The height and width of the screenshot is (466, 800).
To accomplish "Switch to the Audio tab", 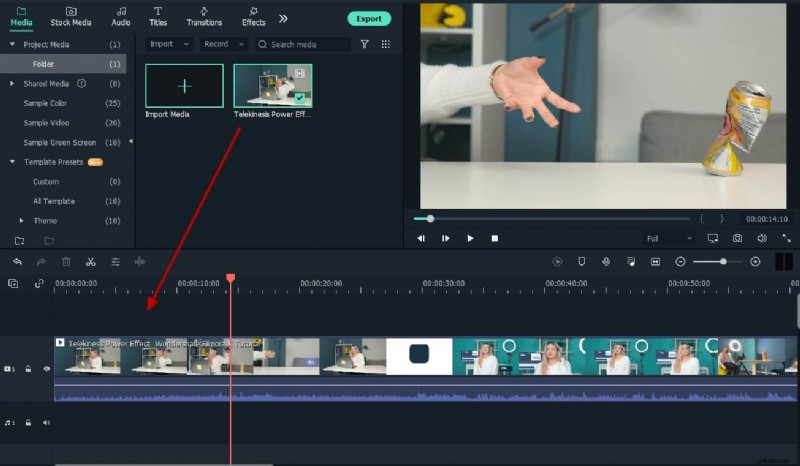I will coord(121,16).
